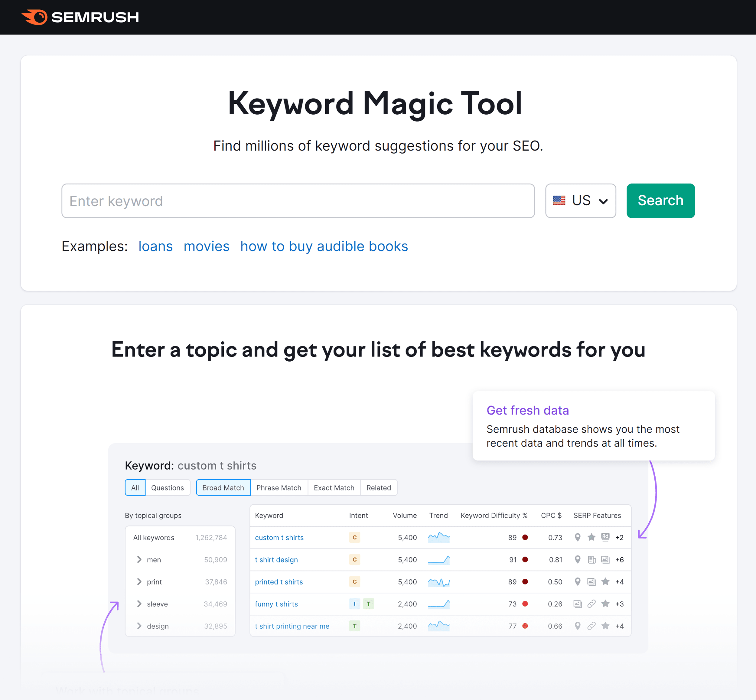The image size is (756, 700).
Task: Show +3 more SERP features for funny t shirts
Action: point(619,604)
